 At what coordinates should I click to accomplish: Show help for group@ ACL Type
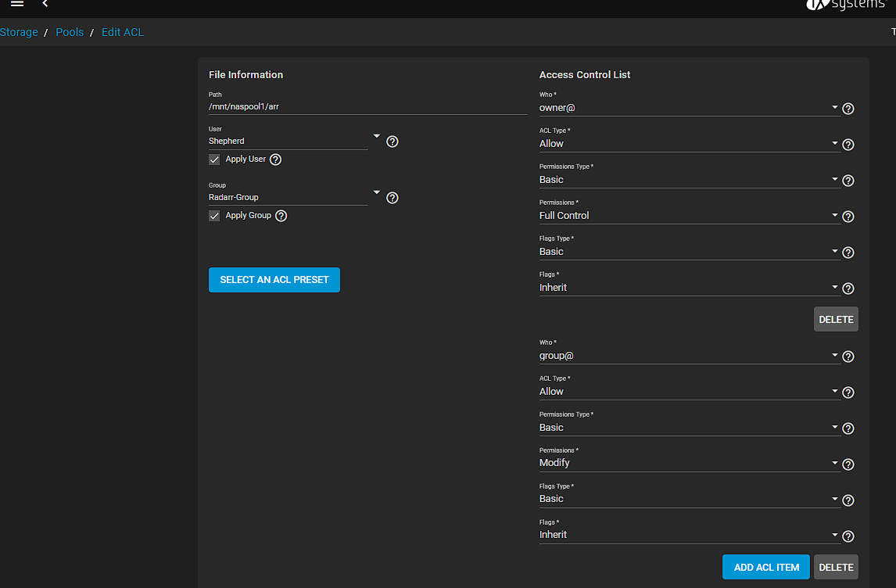coord(848,393)
